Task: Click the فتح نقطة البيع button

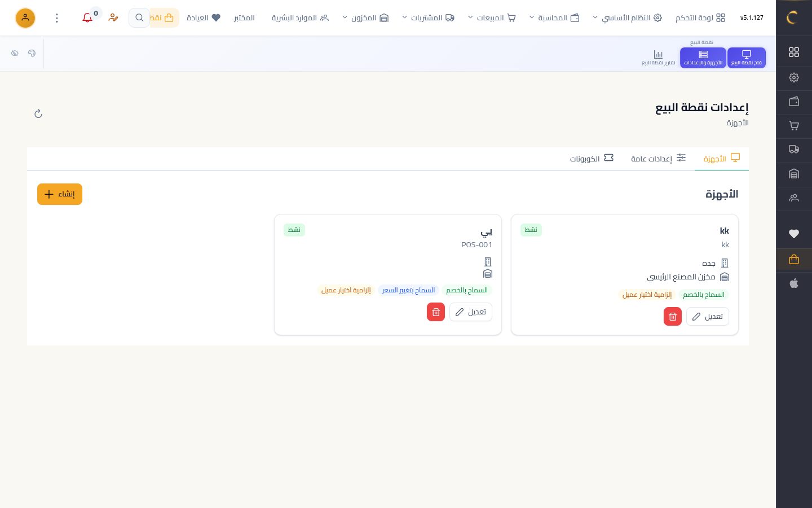Action: (x=747, y=58)
